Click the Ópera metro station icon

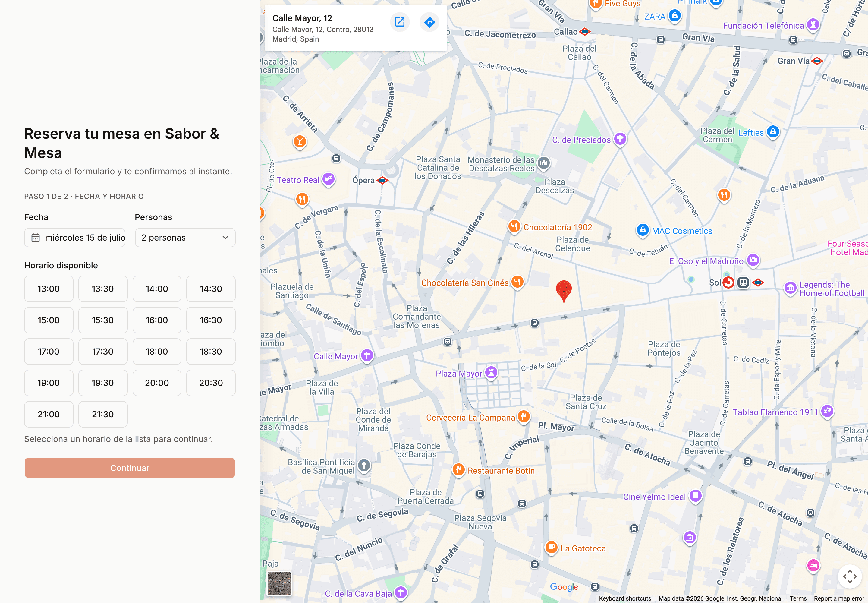(383, 180)
